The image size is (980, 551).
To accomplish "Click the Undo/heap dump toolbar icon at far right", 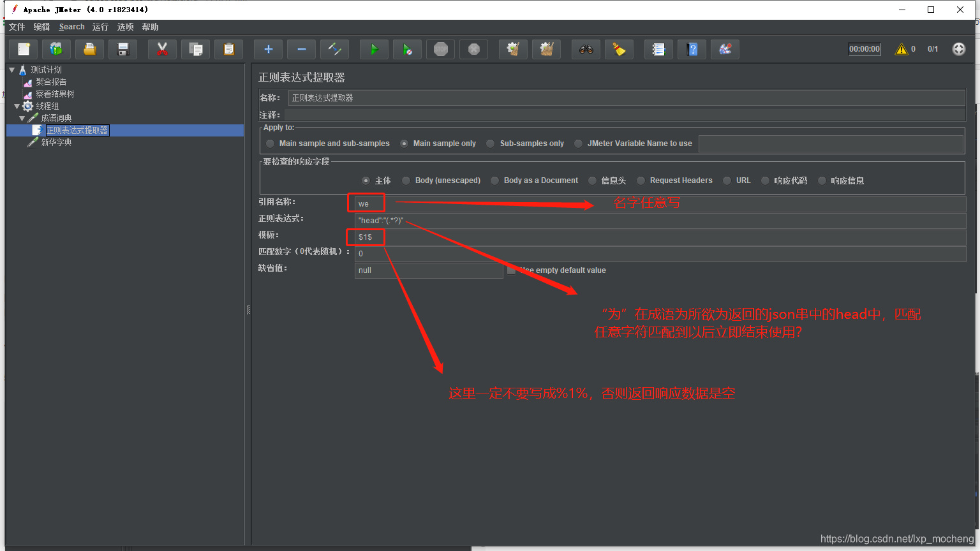I will tap(725, 49).
